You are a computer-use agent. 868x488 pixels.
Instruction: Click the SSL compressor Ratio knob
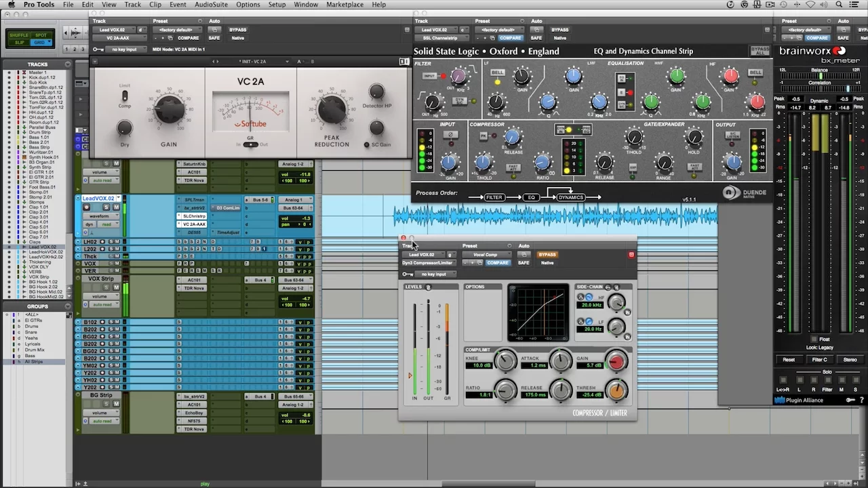(x=542, y=162)
